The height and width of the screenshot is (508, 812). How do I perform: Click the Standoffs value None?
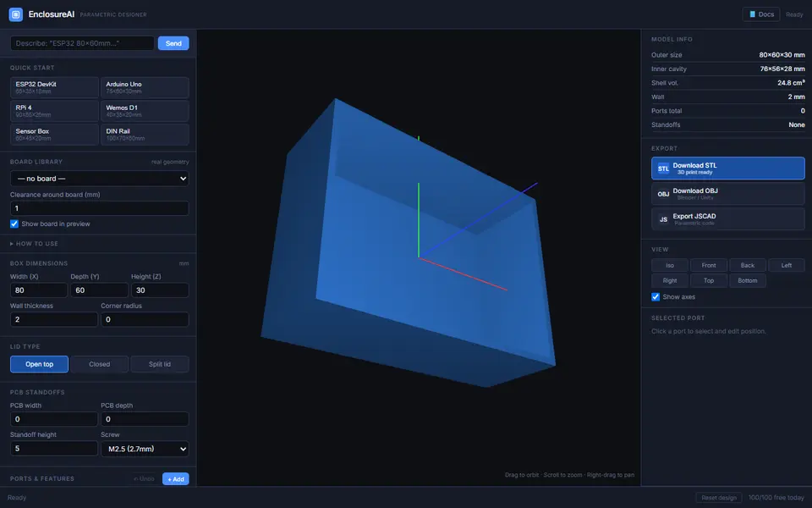point(797,125)
